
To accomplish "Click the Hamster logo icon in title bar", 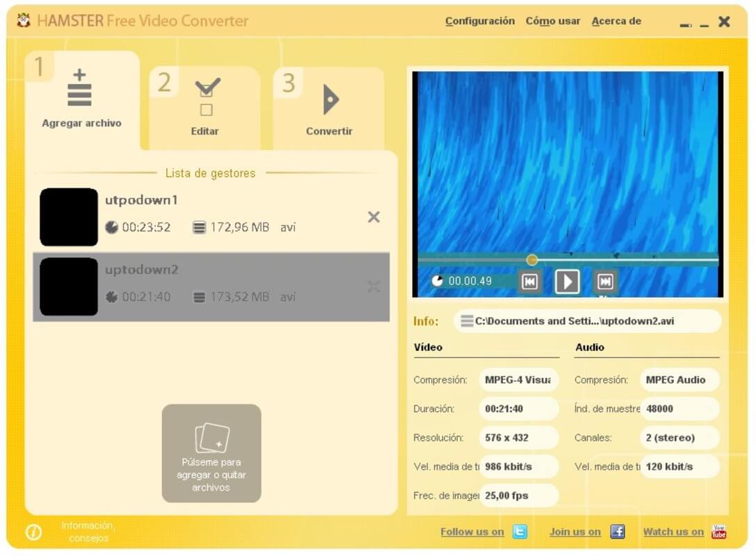I will pos(23,21).
